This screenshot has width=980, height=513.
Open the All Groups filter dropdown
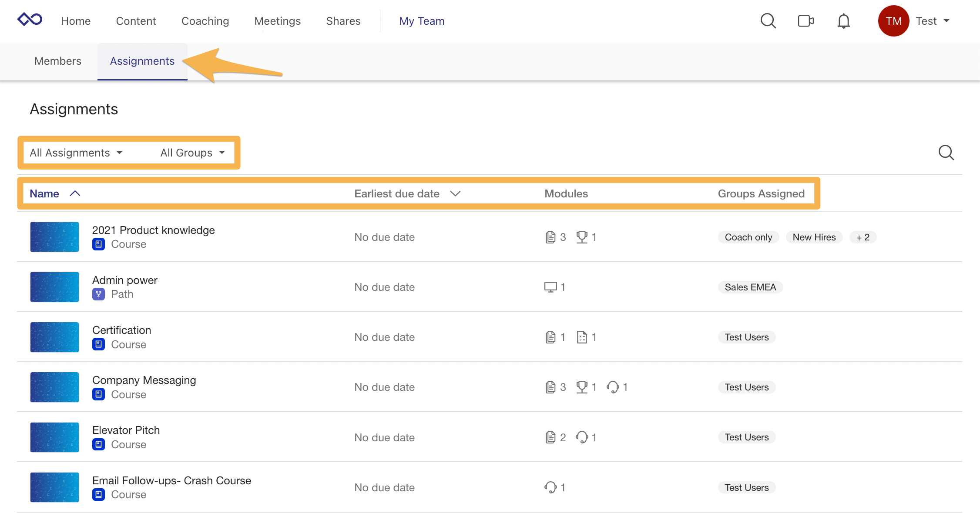point(191,153)
